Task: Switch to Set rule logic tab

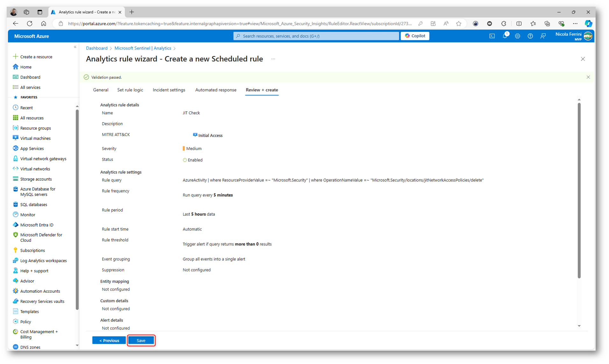Action: point(130,90)
